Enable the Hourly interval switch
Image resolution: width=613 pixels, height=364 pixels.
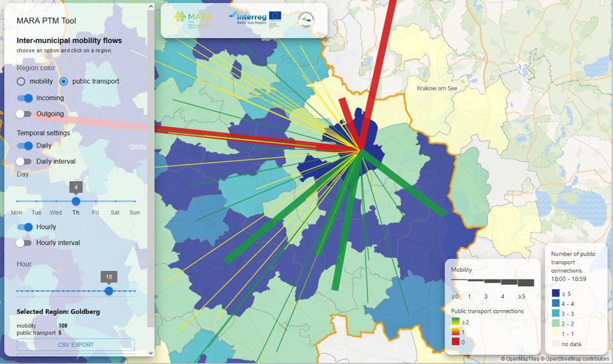click(x=24, y=243)
